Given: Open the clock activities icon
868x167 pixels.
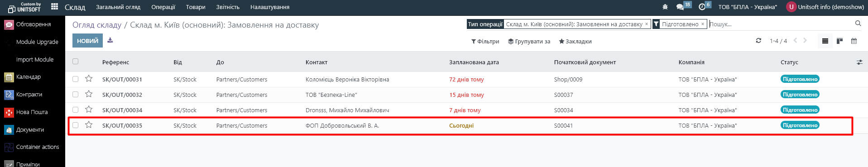Looking at the screenshot, I should (x=702, y=7).
